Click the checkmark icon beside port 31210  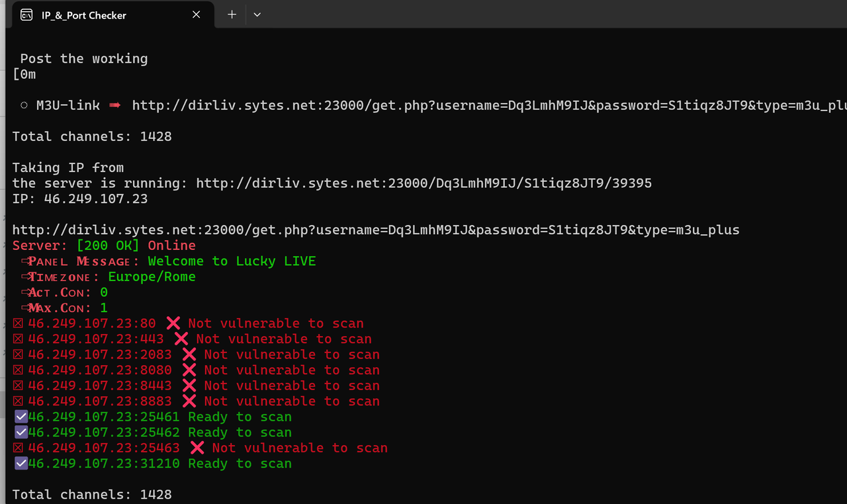(21, 464)
